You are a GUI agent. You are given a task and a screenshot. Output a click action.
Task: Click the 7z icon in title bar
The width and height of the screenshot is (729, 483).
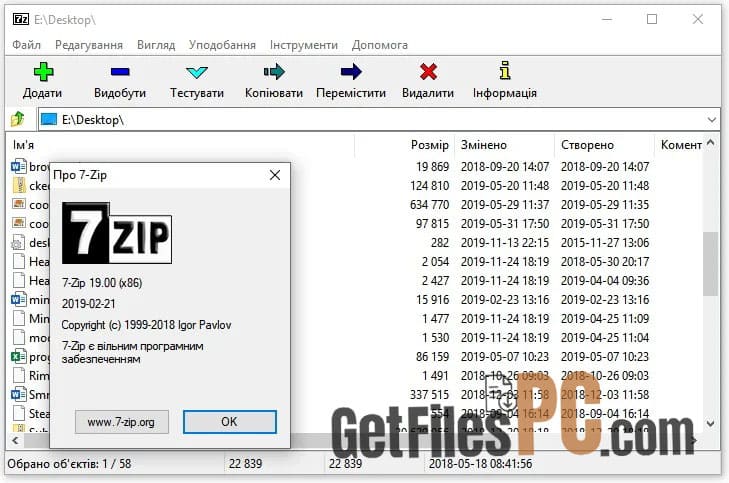tap(20, 19)
